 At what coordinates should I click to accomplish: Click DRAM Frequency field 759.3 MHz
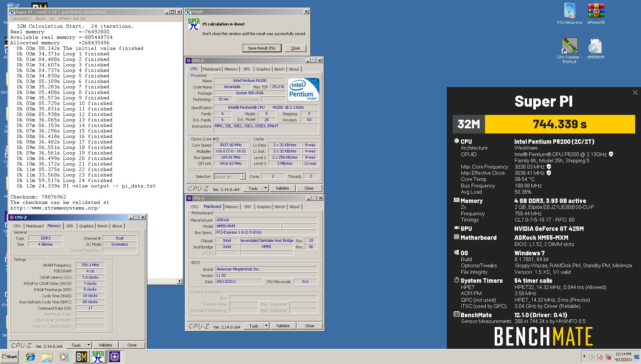coord(90,265)
